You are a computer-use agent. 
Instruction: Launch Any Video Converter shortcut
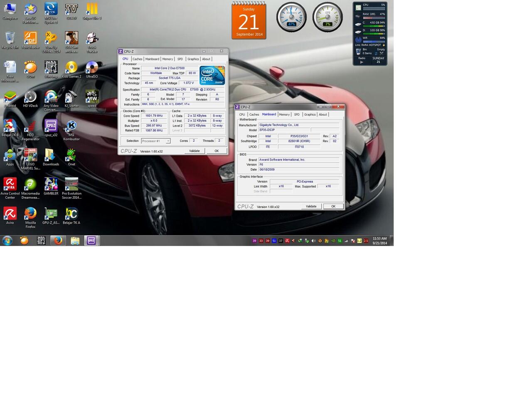(x=51, y=101)
